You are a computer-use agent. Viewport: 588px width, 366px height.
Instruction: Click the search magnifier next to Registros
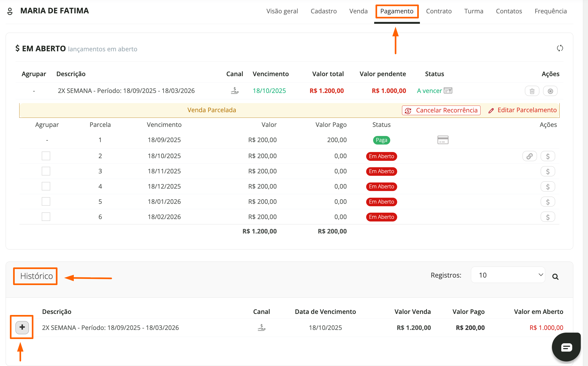point(555,277)
